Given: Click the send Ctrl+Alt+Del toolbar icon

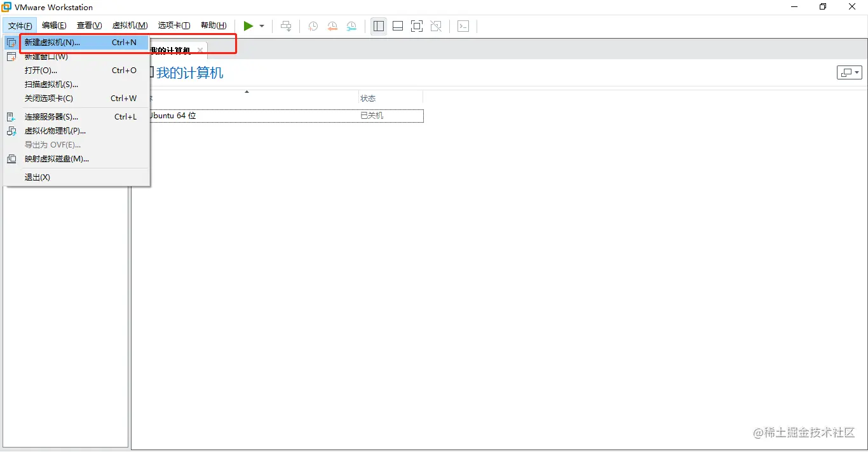Looking at the screenshot, I should 287,26.
